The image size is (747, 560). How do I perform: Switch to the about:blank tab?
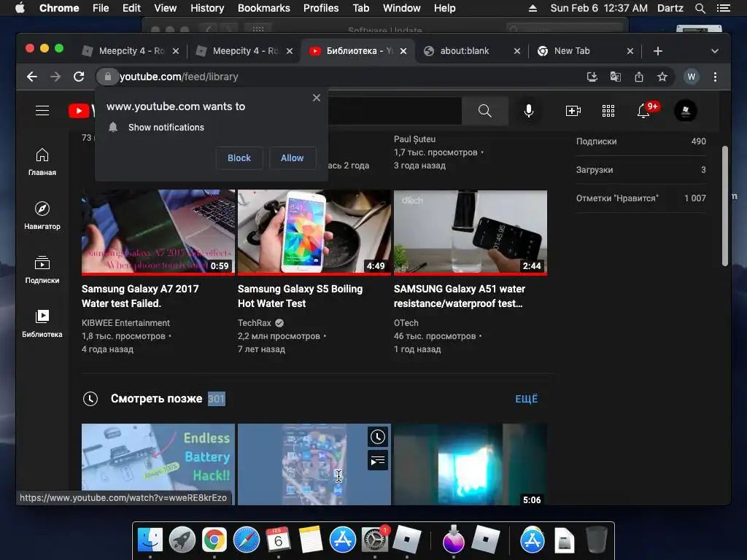click(472, 51)
